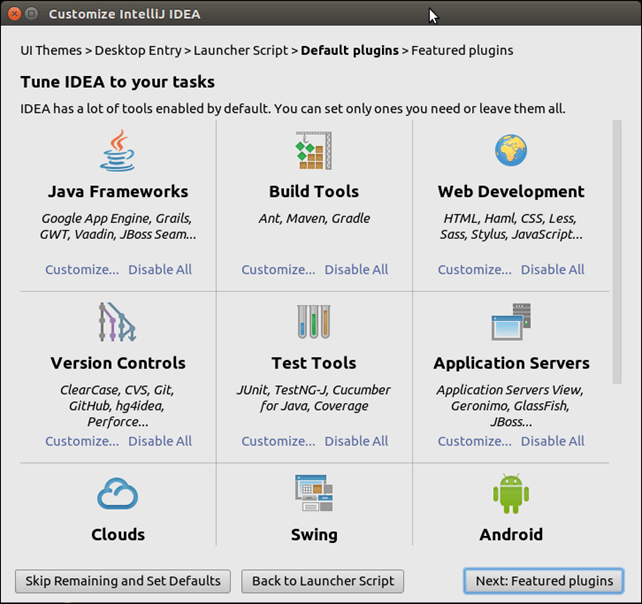Click the Java Frameworks heading

(x=118, y=192)
